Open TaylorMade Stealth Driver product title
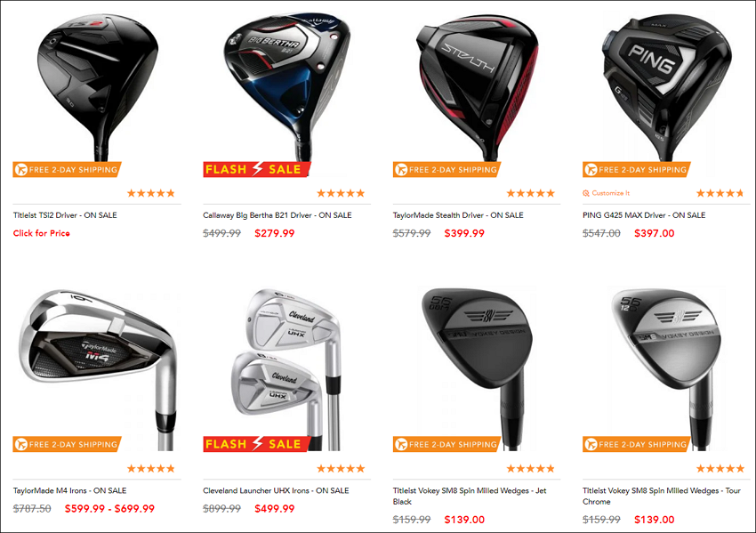Viewport: 756px width, 533px height. (x=458, y=215)
